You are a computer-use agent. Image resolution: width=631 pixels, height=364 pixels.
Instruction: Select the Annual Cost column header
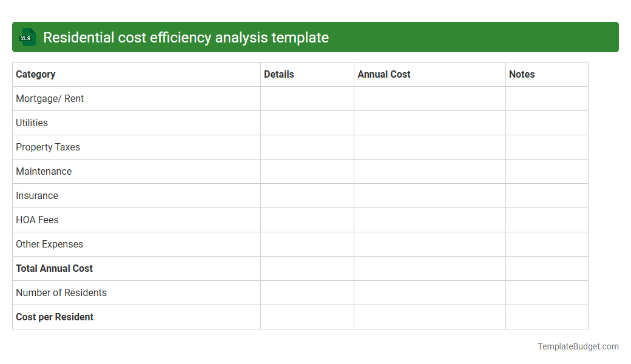click(383, 74)
